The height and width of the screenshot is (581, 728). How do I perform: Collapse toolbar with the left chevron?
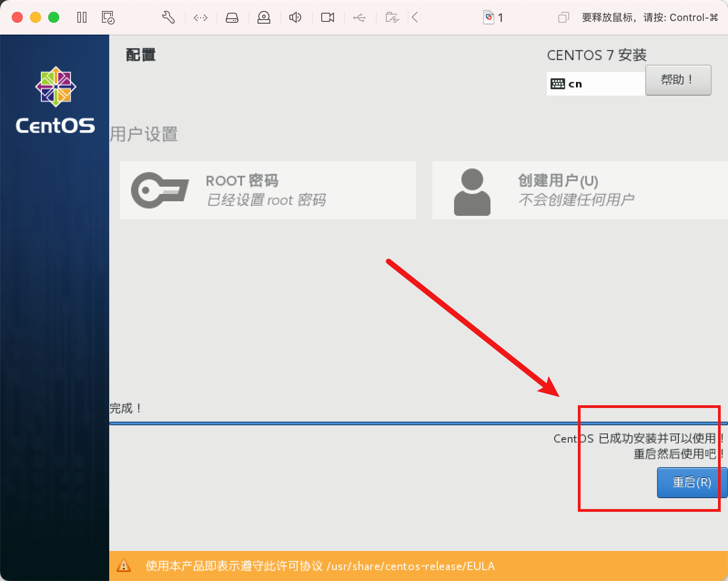[x=415, y=18]
